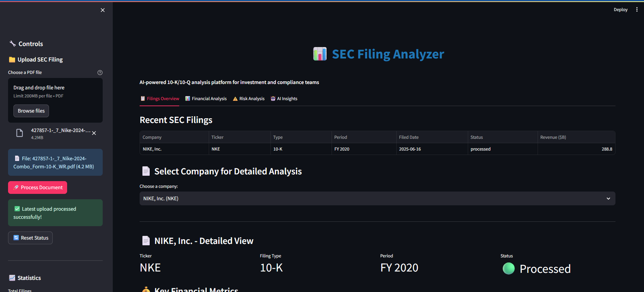644x292 pixels.
Task: Click the page icon beside NIKE Detailed View
Action: pos(146,241)
